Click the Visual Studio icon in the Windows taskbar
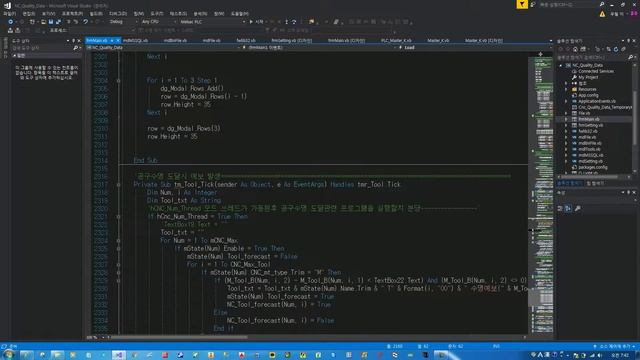 tap(119, 355)
